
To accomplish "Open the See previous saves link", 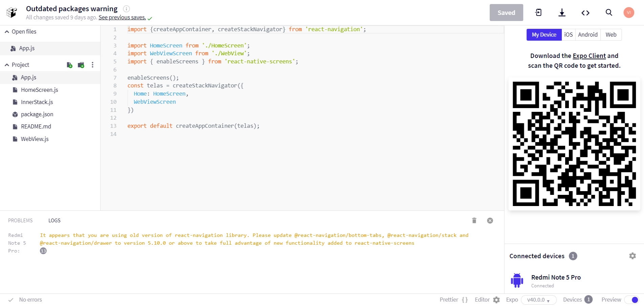I will coord(122,18).
